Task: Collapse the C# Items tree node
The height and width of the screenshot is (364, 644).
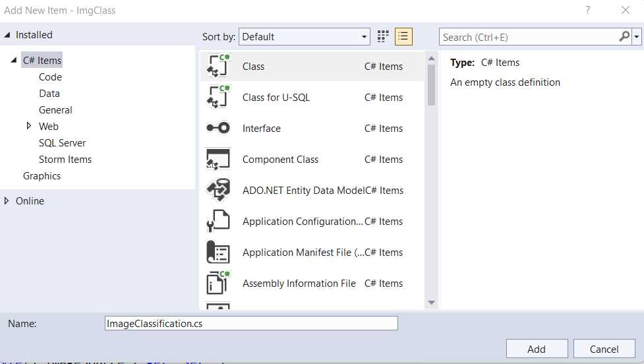Action: point(14,60)
